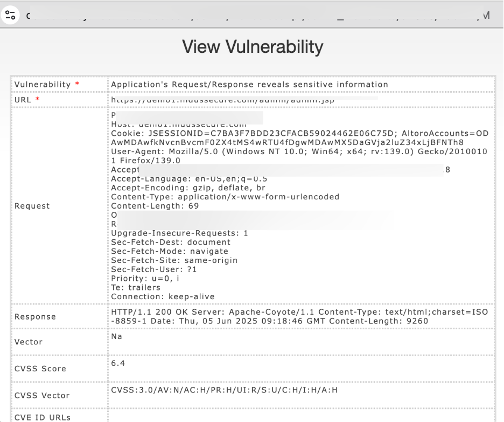Image resolution: width=504 pixels, height=422 pixels.
Task: Click the Content-Type form-urlencoded line
Action: coord(225,197)
